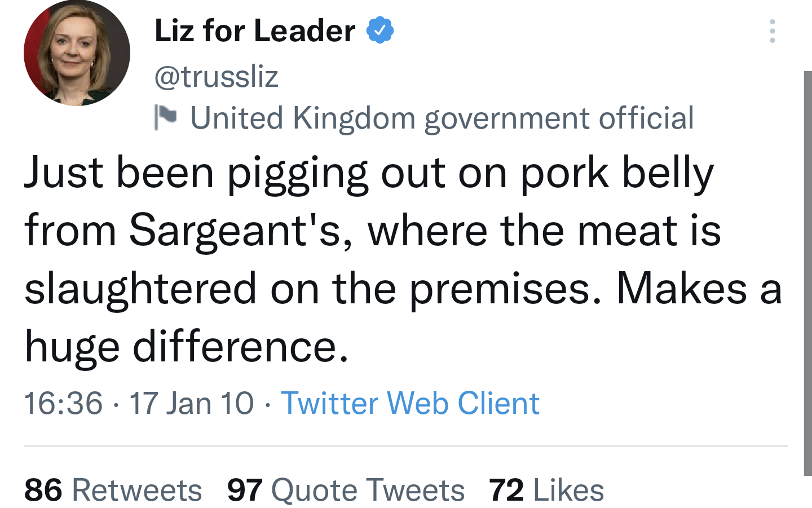
Task: Click the "Liz for Leader" display name
Action: 255,30
